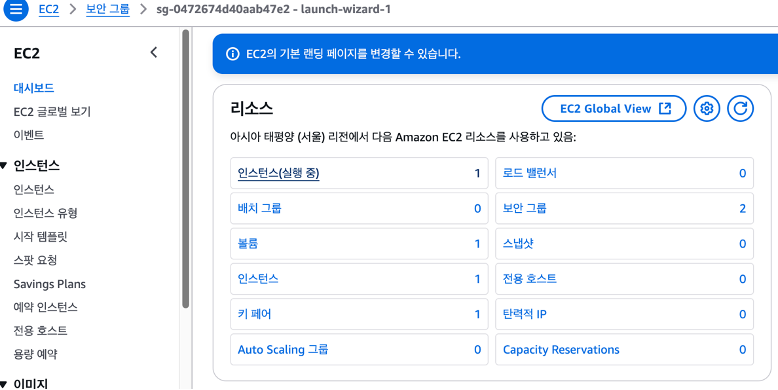
Task: Open resource settings gear icon
Action: coord(707,108)
